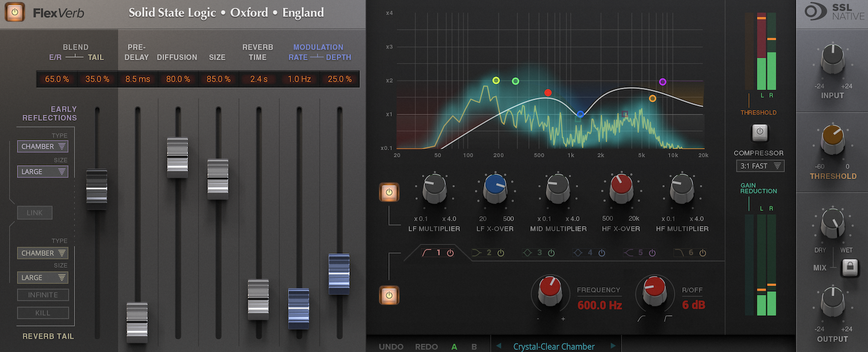868x352 pixels.
Task: Open the Early Reflections CHAMBER type dropdown
Action: pos(43,146)
